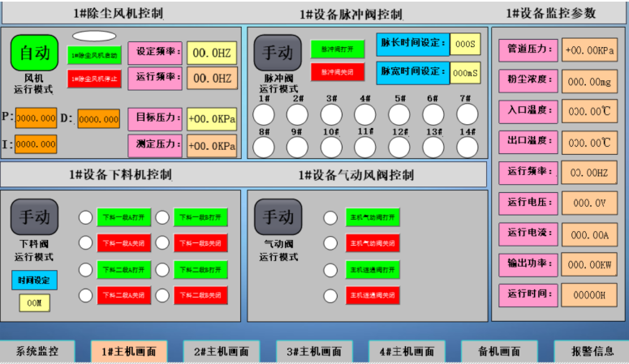The image size is (629, 364).
Task: Click the 脉长时间设定 value field
Action: click(465, 43)
